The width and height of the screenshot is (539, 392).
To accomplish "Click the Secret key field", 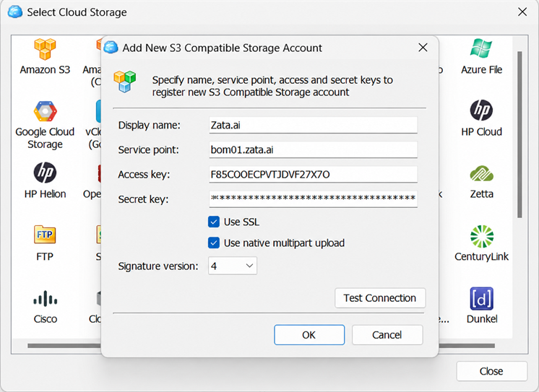I will click(313, 199).
